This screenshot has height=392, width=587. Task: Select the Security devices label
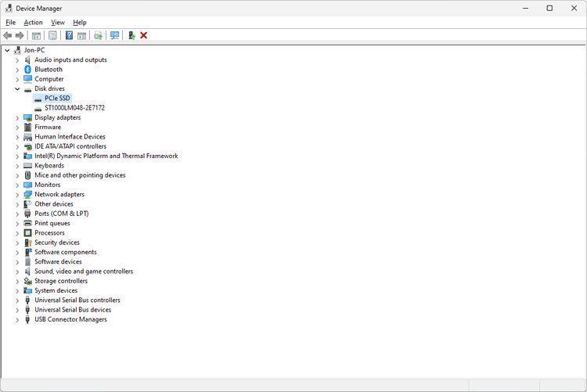57,243
